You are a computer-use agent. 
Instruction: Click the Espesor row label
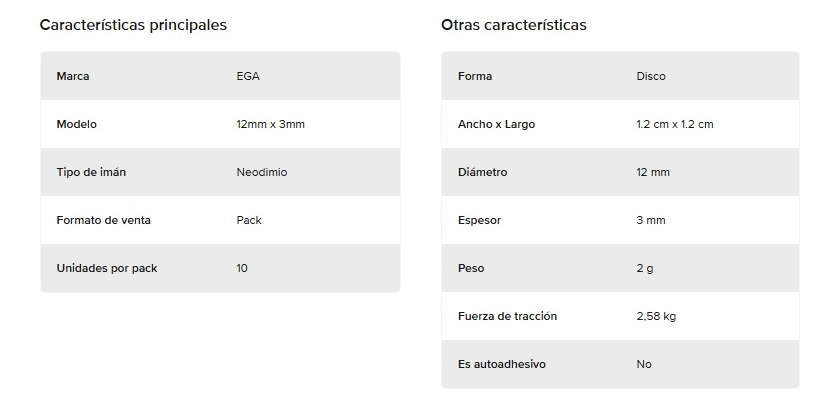coord(479,221)
